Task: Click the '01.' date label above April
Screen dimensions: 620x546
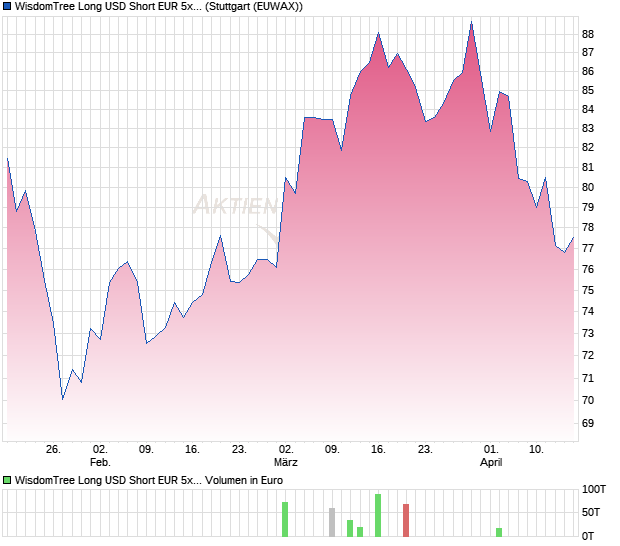Action: [x=491, y=450]
